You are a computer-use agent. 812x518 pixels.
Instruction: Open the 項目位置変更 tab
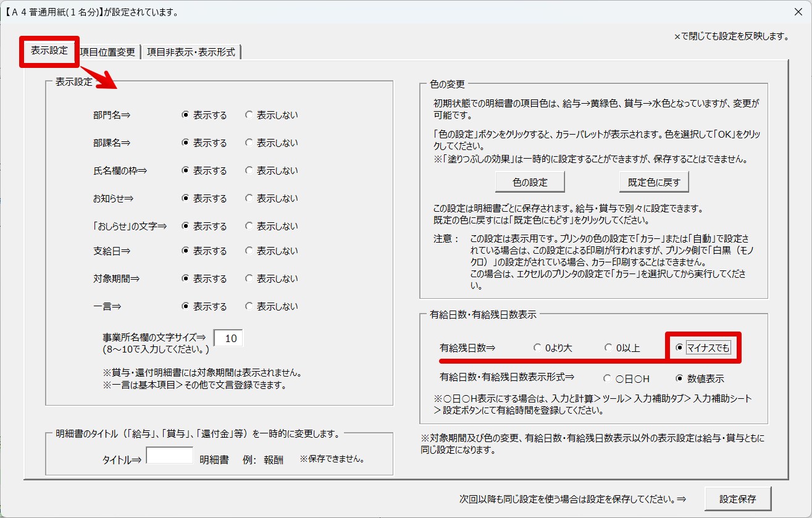click(x=107, y=52)
